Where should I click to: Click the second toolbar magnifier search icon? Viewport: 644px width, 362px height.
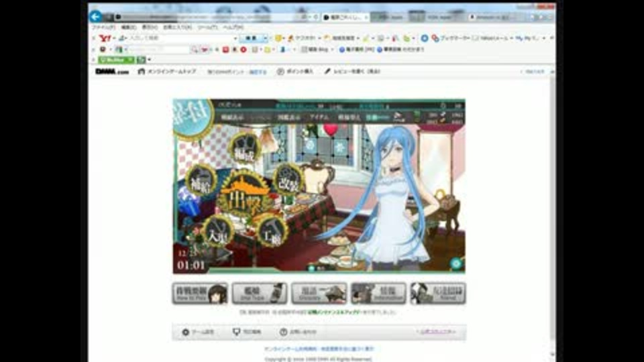[195, 50]
